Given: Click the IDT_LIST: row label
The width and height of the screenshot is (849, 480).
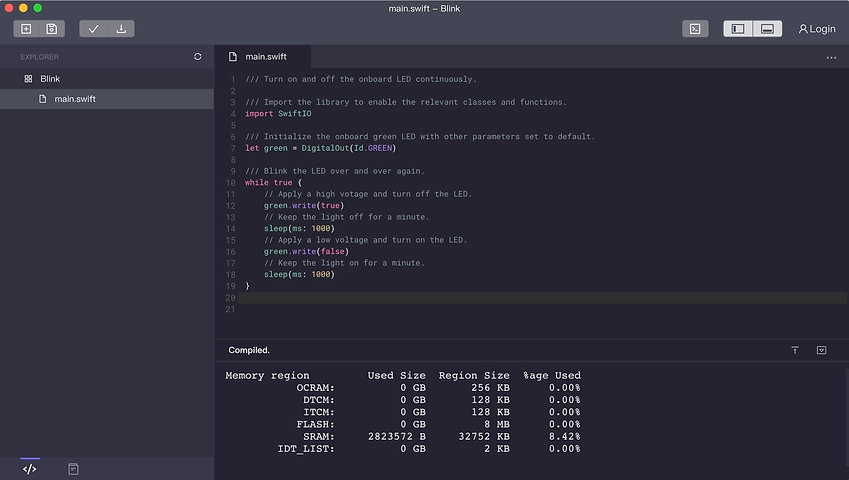Looking at the screenshot, I should pos(306,449).
